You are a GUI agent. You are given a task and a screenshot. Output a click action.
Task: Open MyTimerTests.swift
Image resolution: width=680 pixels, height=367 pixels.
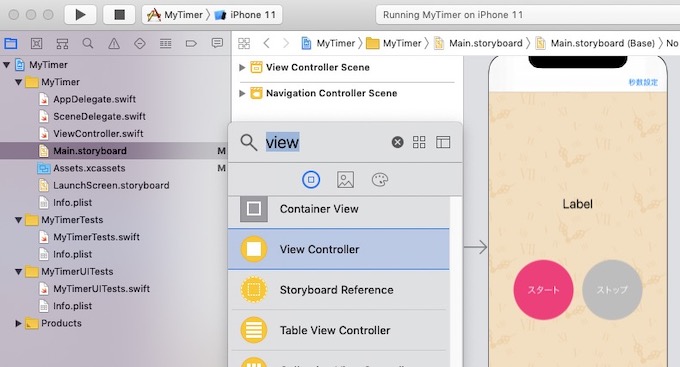point(96,237)
